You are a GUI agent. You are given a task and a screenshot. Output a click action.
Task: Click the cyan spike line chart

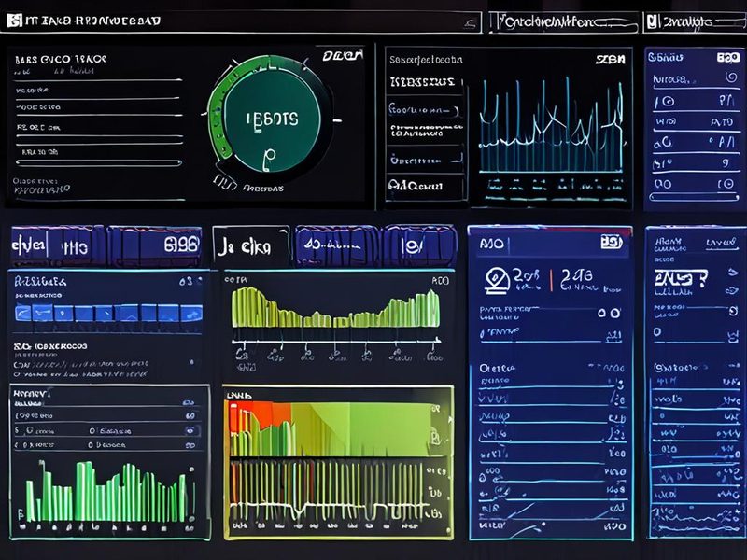pyautogui.click(x=551, y=126)
